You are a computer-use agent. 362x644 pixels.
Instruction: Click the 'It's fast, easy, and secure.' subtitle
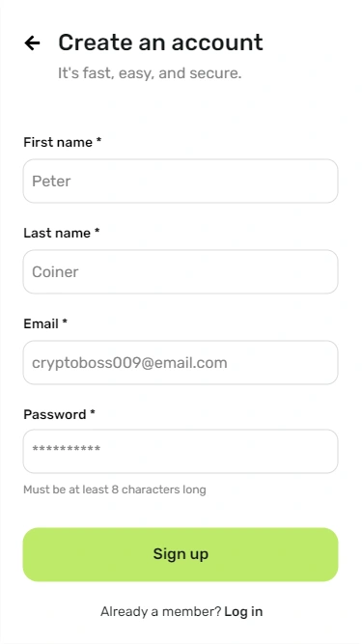pos(150,73)
